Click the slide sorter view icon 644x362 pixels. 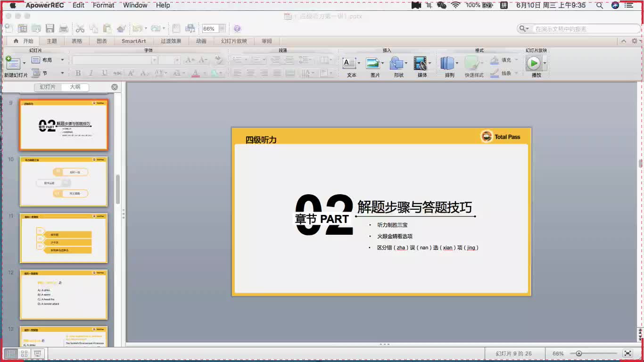(x=25, y=353)
